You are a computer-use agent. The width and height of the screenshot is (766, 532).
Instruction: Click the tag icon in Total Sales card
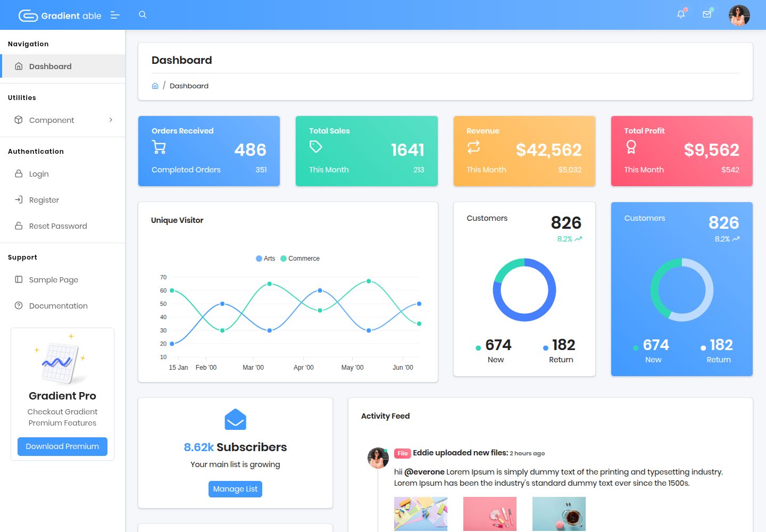point(316,147)
